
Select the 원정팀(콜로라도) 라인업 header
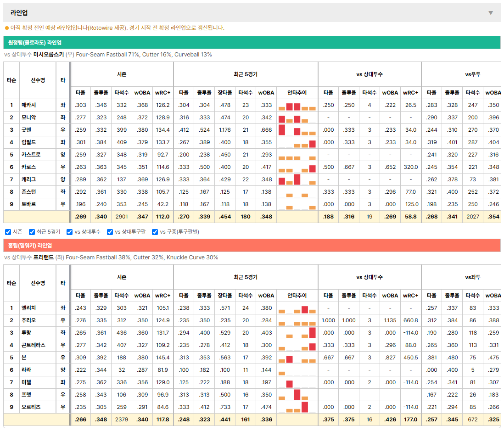pyautogui.click(x=35, y=42)
